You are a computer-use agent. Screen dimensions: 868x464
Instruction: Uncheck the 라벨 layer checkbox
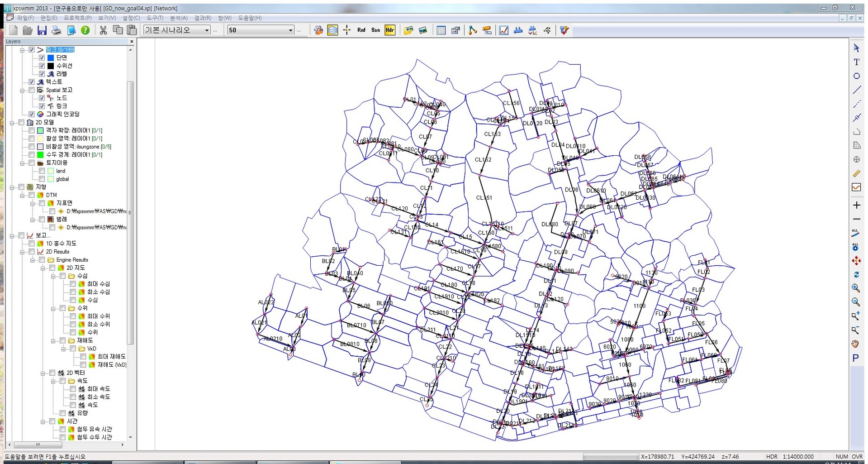[x=42, y=74]
